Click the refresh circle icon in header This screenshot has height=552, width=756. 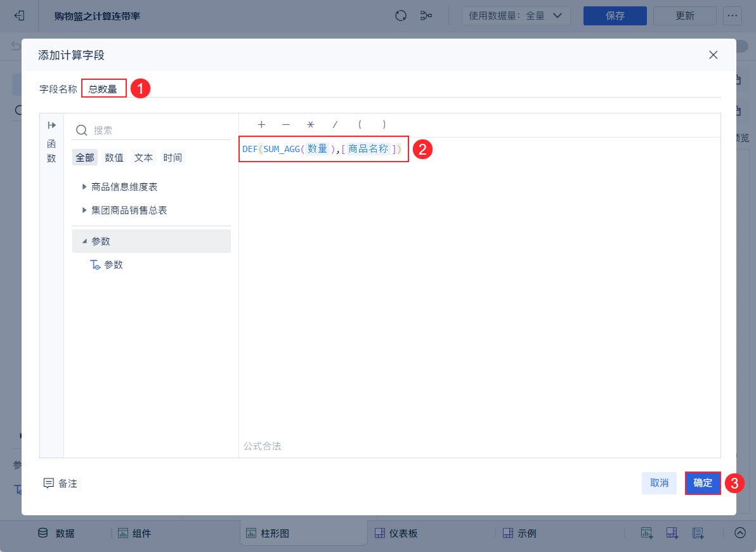[401, 16]
